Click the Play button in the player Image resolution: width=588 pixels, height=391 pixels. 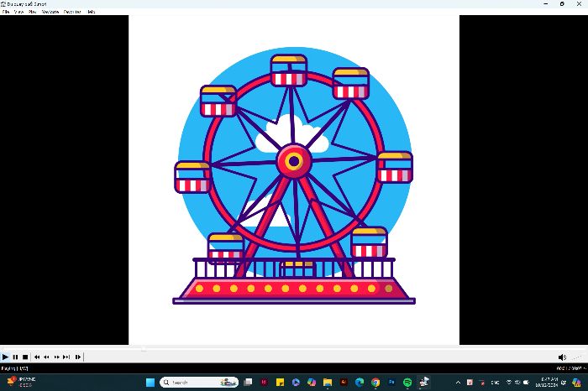click(x=5, y=357)
